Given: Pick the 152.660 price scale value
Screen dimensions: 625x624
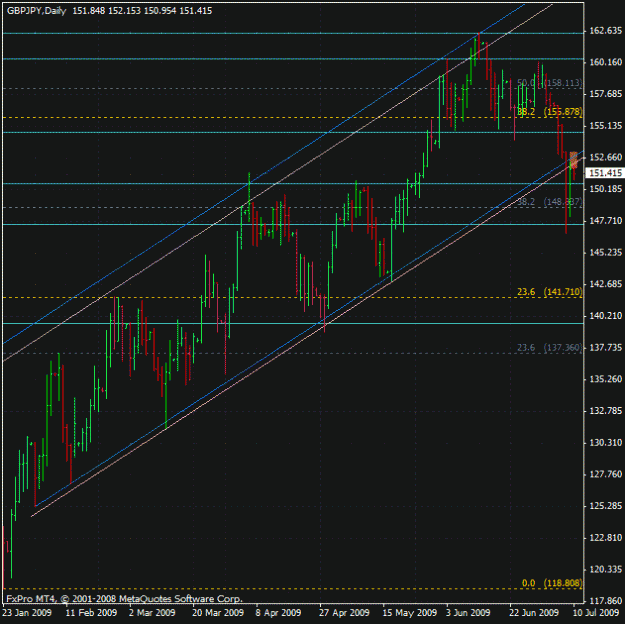Looking at the screenshot, I should click(605, 157).
